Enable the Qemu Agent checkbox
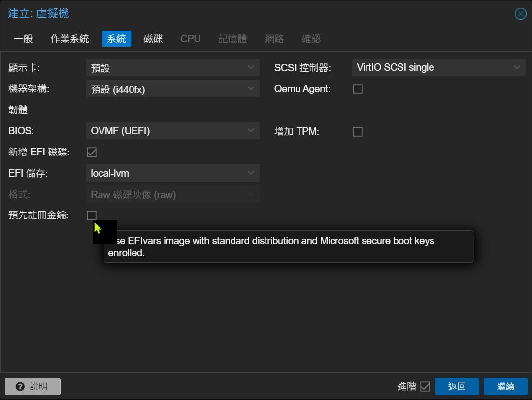This screenshot has width=532, height=400. click(x=358, y=89)
